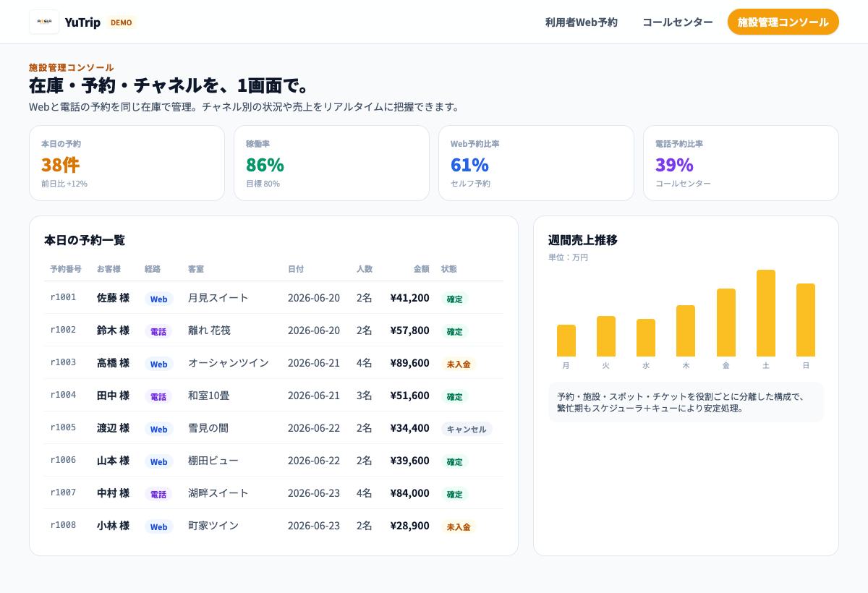
Task: Switch to コールセンター tab
Action: (x=678, y=22)
